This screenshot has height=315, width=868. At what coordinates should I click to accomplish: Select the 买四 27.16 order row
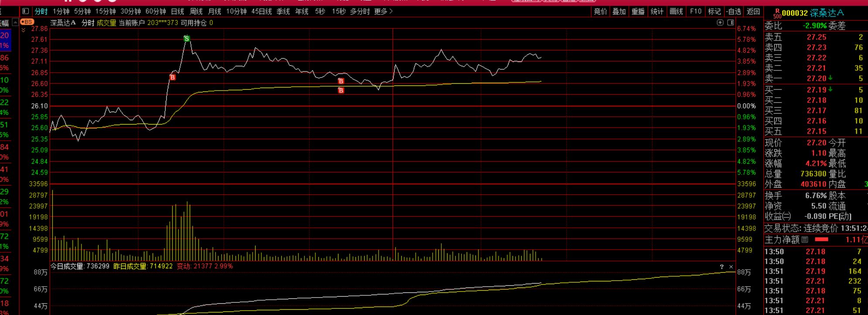[x=816, y=121]
